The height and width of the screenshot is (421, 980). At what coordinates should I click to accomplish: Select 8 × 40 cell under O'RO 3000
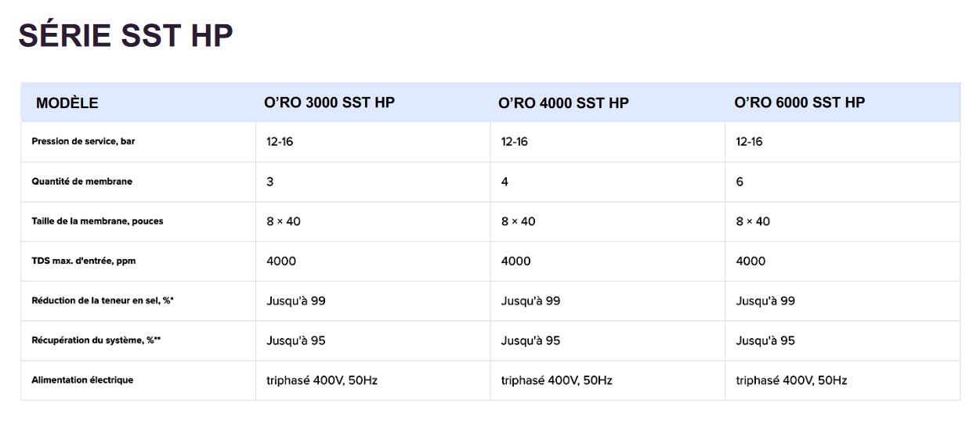tap(284, 221)
